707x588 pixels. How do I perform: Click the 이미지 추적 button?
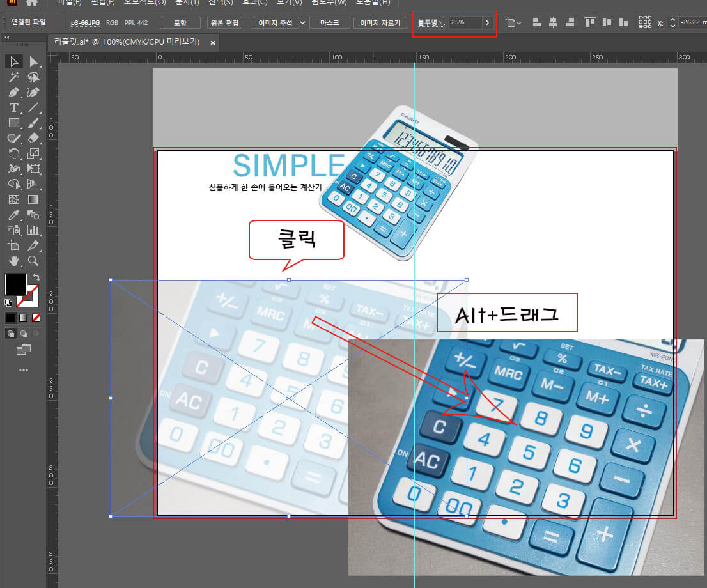click(275, 22)
